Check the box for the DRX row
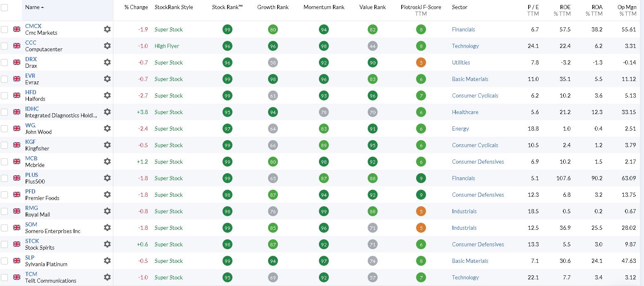 click(x=4, y=62)
